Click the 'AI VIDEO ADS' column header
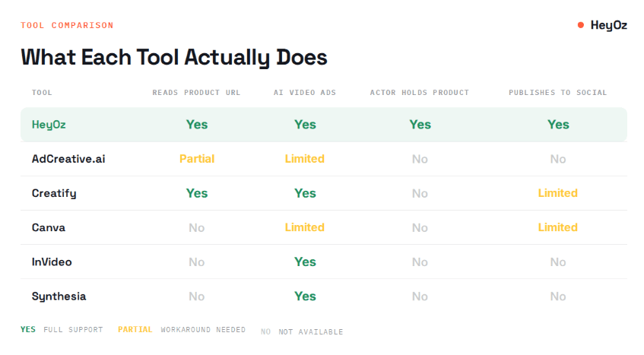 tap(305, 92)
